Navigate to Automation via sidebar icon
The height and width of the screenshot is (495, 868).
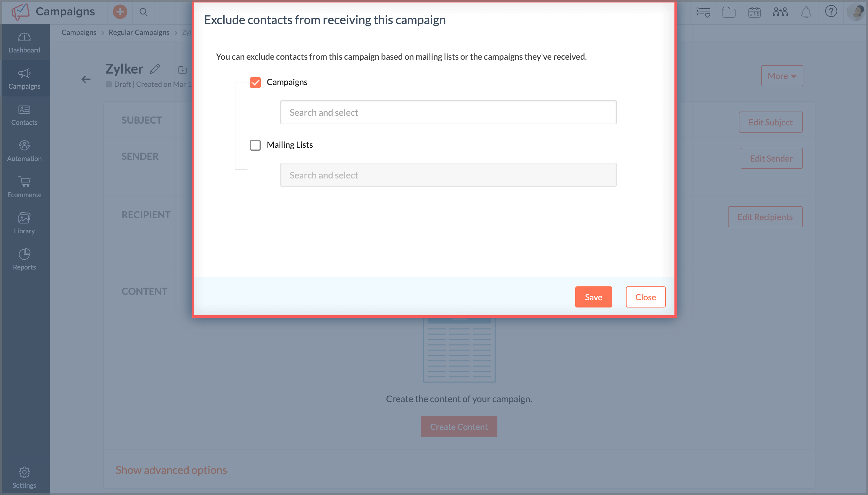pos(24,151)
